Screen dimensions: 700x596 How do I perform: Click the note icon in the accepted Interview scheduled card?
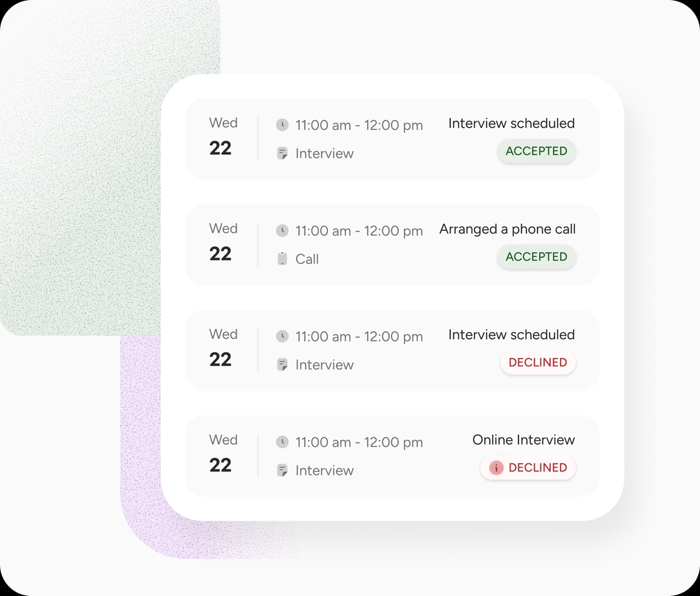point(282,153)
